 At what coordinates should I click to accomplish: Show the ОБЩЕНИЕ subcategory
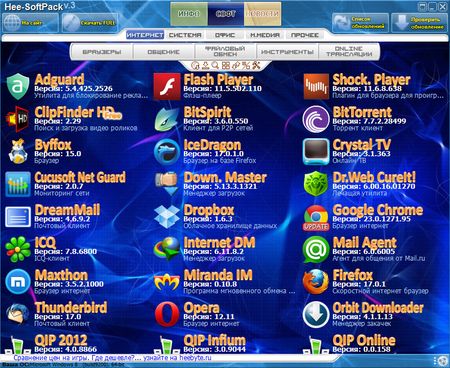(164, 52)
